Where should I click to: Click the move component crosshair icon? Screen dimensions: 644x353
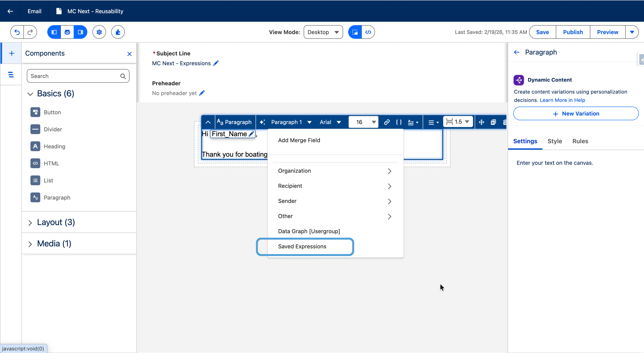(481, 122)
